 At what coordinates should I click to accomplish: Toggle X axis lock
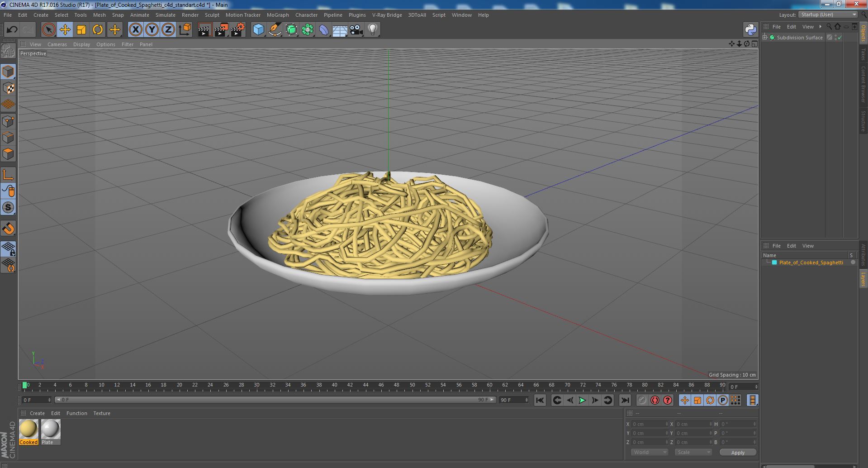pyautogui.click(x=135, y=30)
